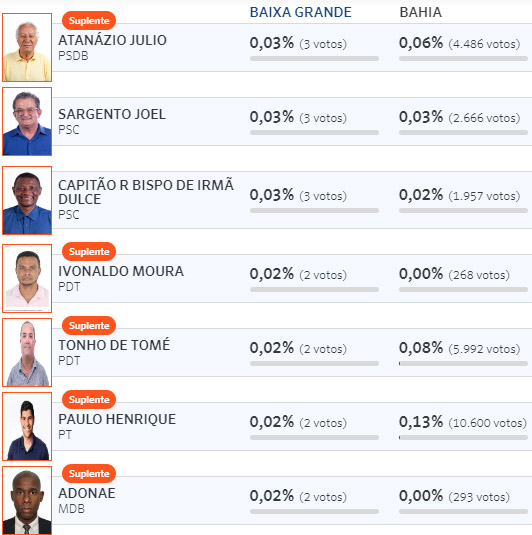Open Paulo Henrique's candidate photo

click(27, 426)
